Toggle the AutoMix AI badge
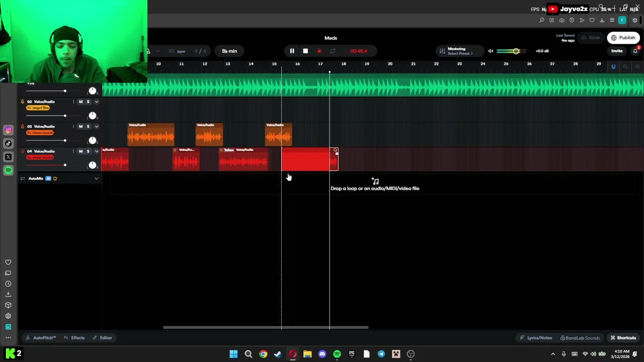Screen dimensions: 644x362 click(48, 178)
